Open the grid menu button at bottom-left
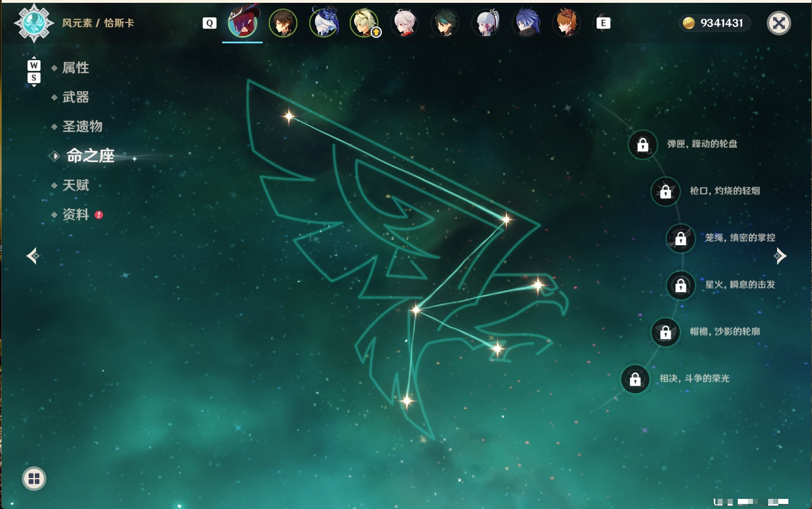The width and height of the screenshot is (812, 509). [34, 479]
